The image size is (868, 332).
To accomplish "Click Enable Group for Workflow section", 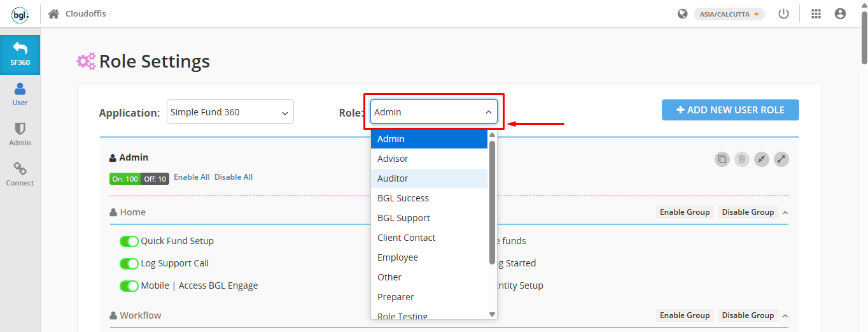I will pos(685,315).
